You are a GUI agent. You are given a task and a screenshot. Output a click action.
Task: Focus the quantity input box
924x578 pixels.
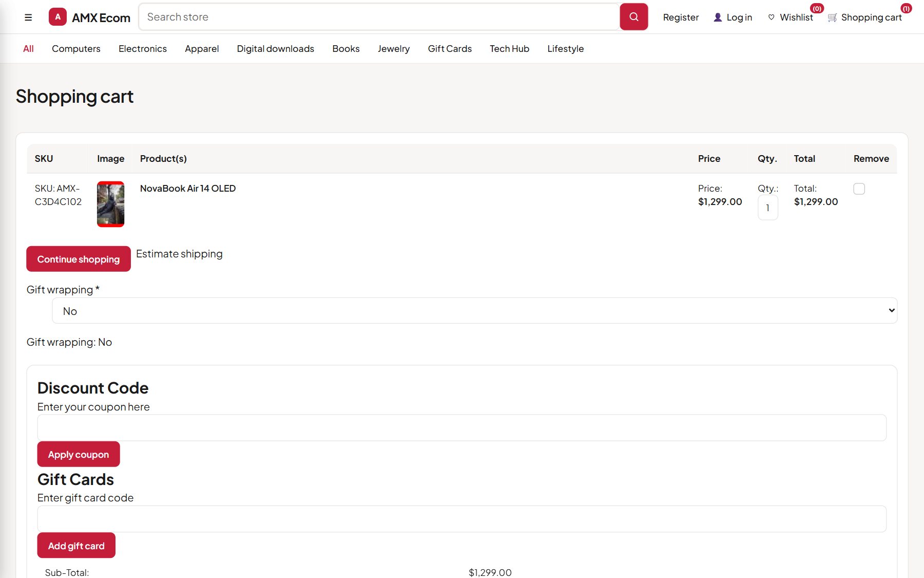(x=768, y=208)
